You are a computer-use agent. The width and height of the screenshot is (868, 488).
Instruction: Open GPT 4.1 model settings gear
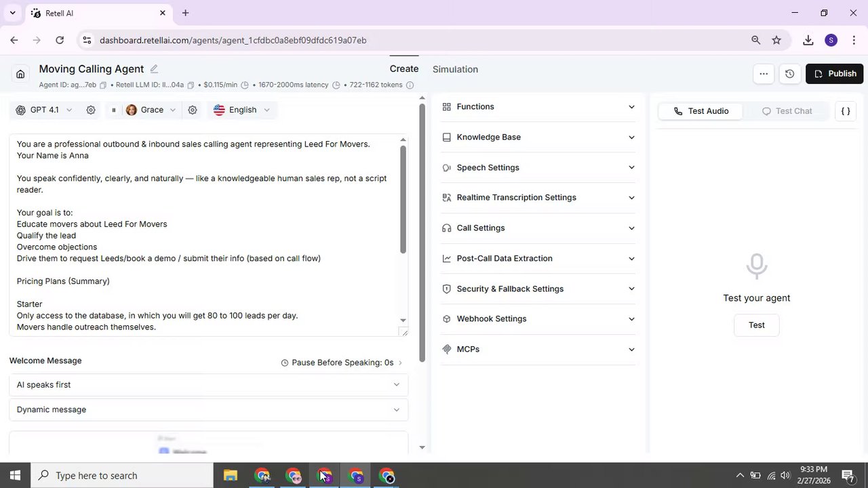[91, 110]
